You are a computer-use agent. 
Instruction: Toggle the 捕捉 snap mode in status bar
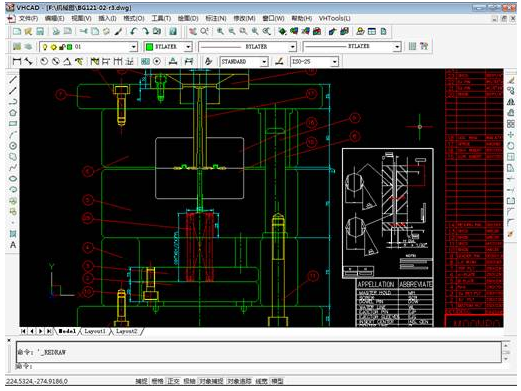click(x=141, y=381)
